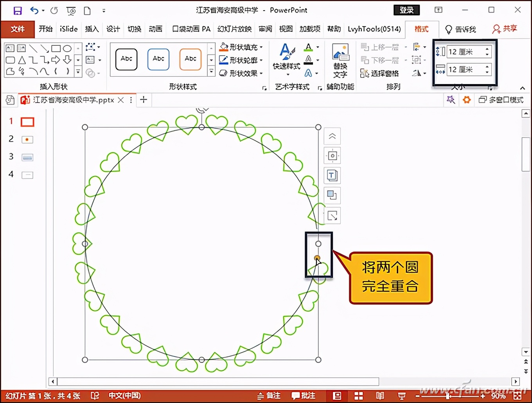Click the rotate objects icon

tap(417, 73)
